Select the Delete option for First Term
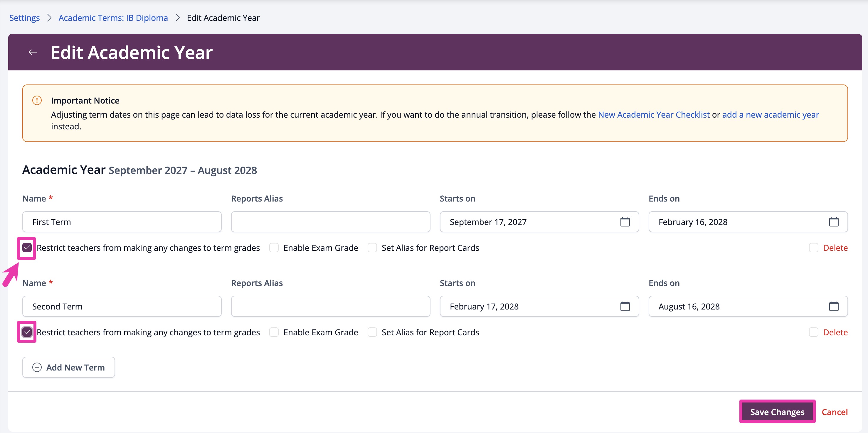This screenshot has width=868, height=433. [814, 248]
